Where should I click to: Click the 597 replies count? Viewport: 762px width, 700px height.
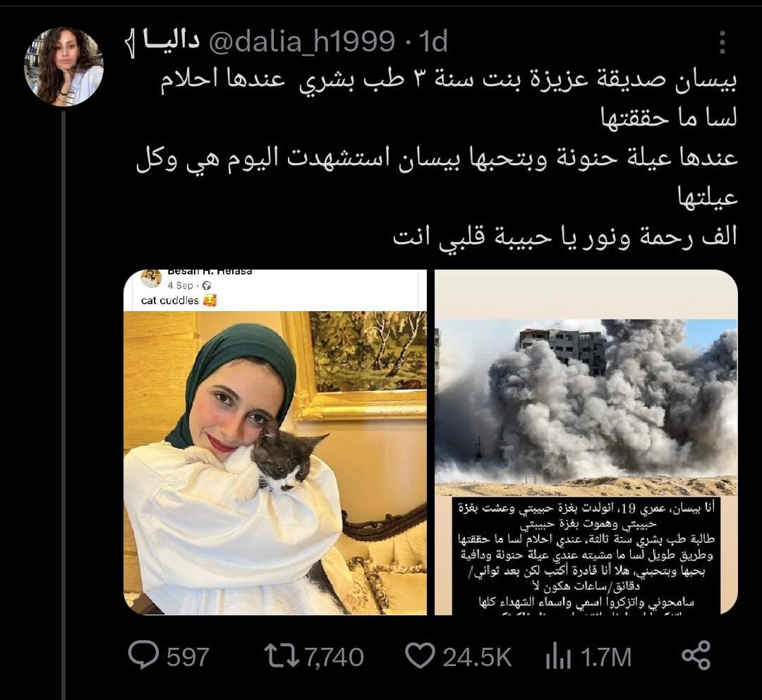(188, 657)
